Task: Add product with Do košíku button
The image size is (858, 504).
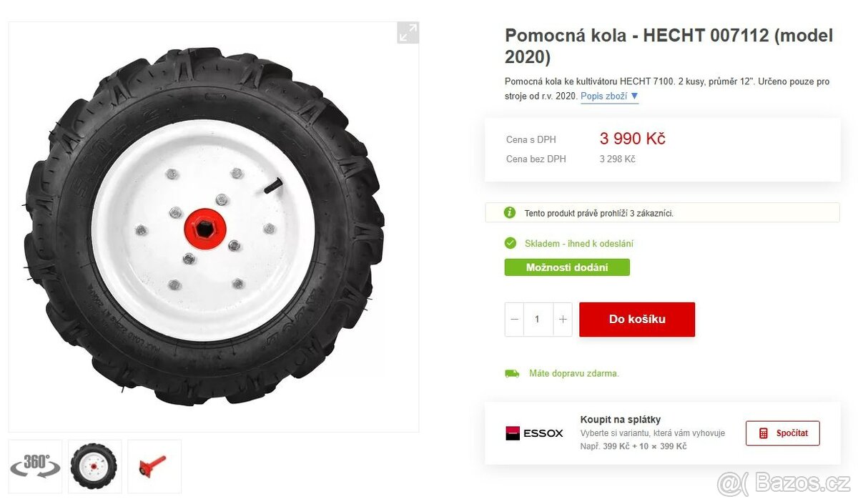Action: pos(636,320)
